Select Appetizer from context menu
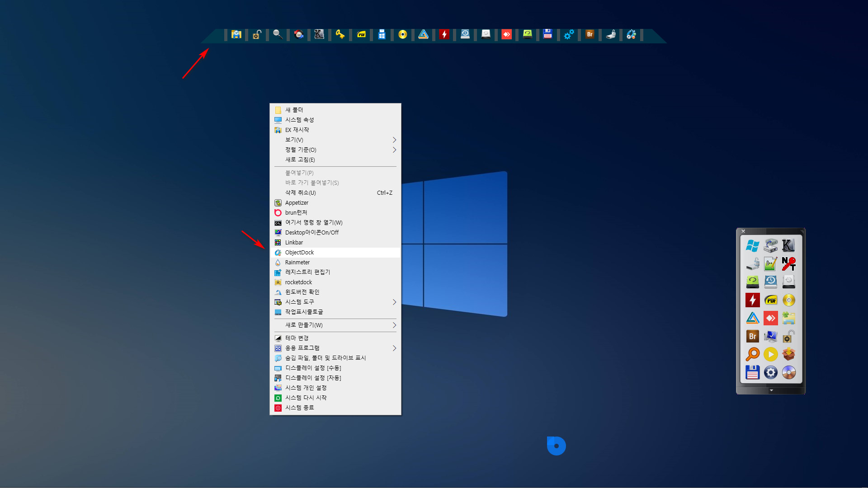 [x=335, y=202]
